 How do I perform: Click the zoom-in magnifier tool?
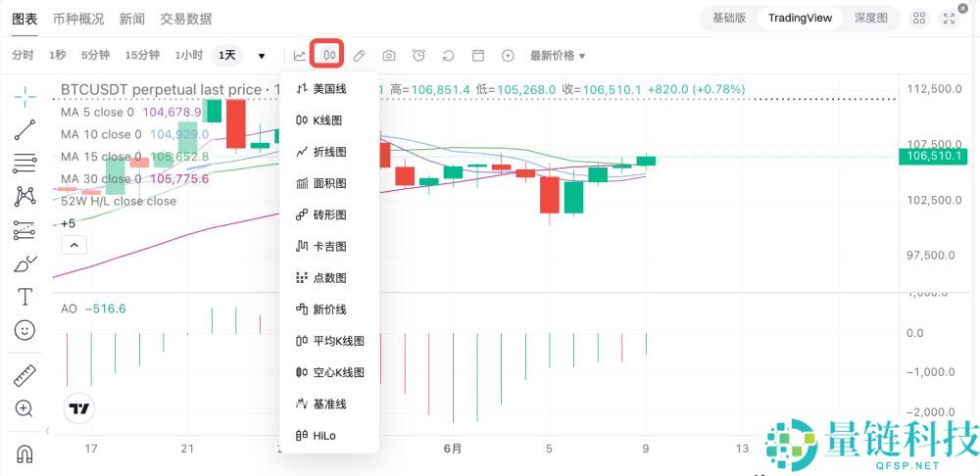coord(24,409)
